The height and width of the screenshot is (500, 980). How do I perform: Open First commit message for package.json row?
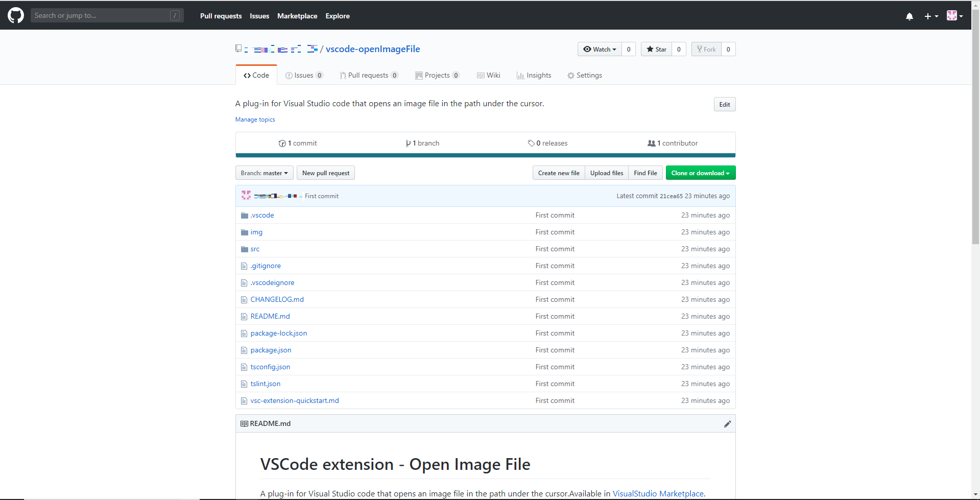click(x=555, y=350)
